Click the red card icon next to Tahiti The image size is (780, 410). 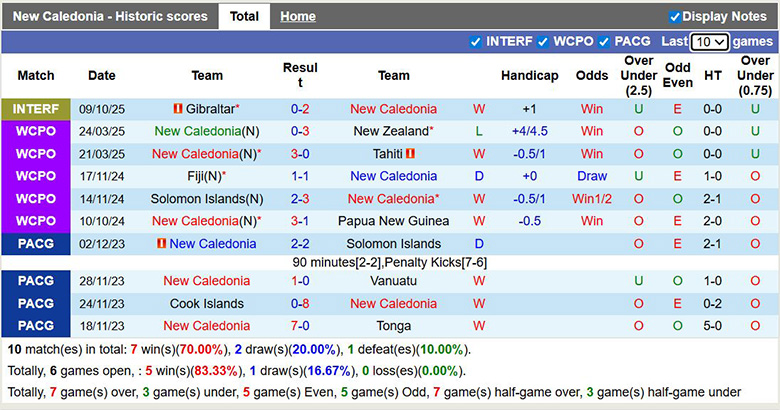[410, 154]
